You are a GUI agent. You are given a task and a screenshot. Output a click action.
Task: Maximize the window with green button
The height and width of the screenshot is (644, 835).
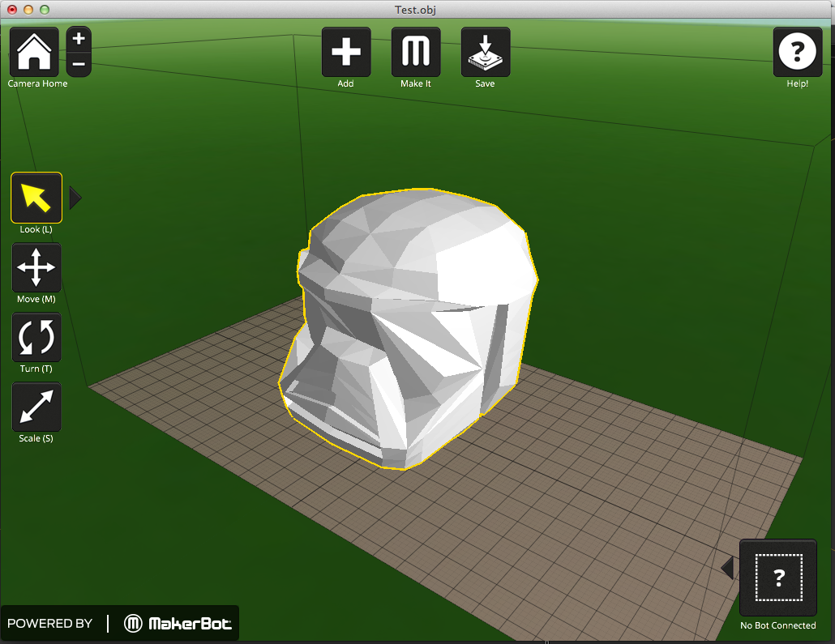(x=45, y=10)
